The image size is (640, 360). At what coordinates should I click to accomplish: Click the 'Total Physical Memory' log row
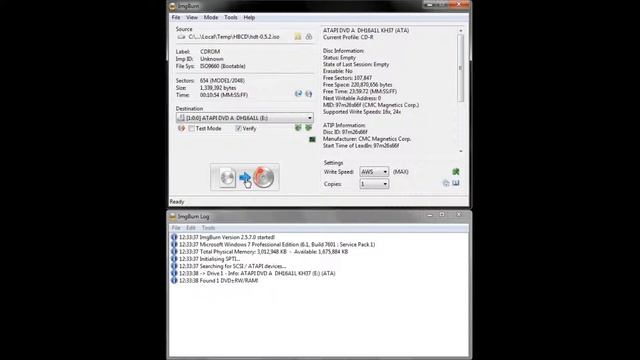point(263,252)
